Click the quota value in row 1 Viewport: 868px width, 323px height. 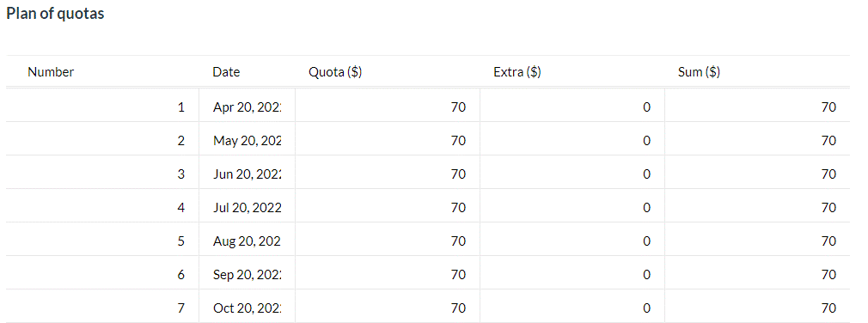coord(458,108)
